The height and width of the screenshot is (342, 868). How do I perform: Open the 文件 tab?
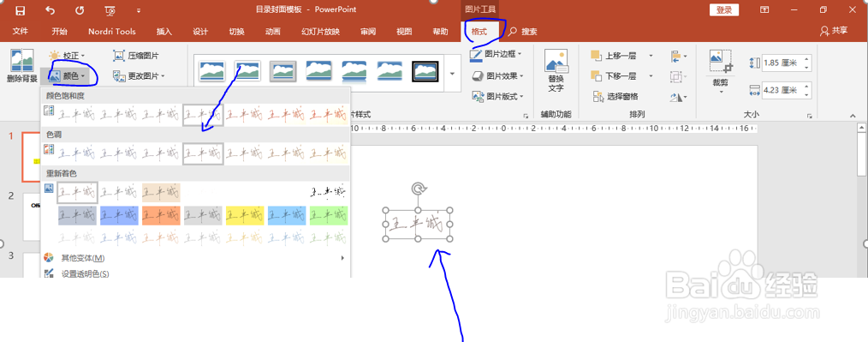[21, 32]
